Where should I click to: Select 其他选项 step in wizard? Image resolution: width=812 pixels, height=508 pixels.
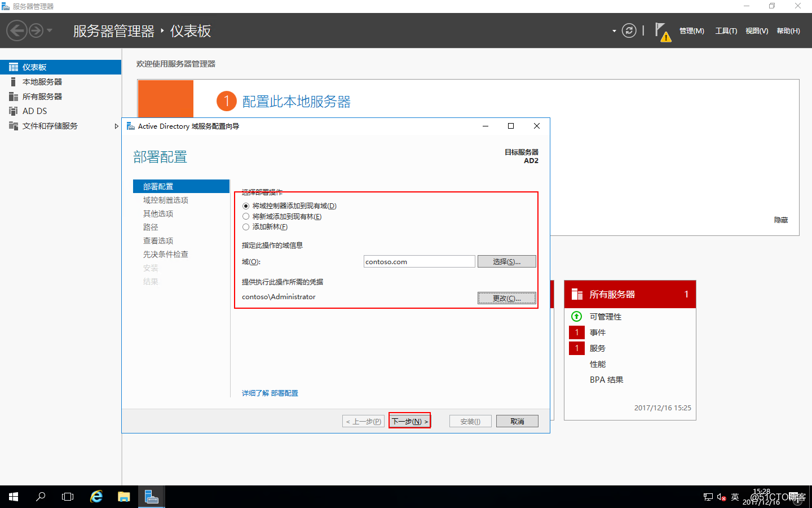158,214
